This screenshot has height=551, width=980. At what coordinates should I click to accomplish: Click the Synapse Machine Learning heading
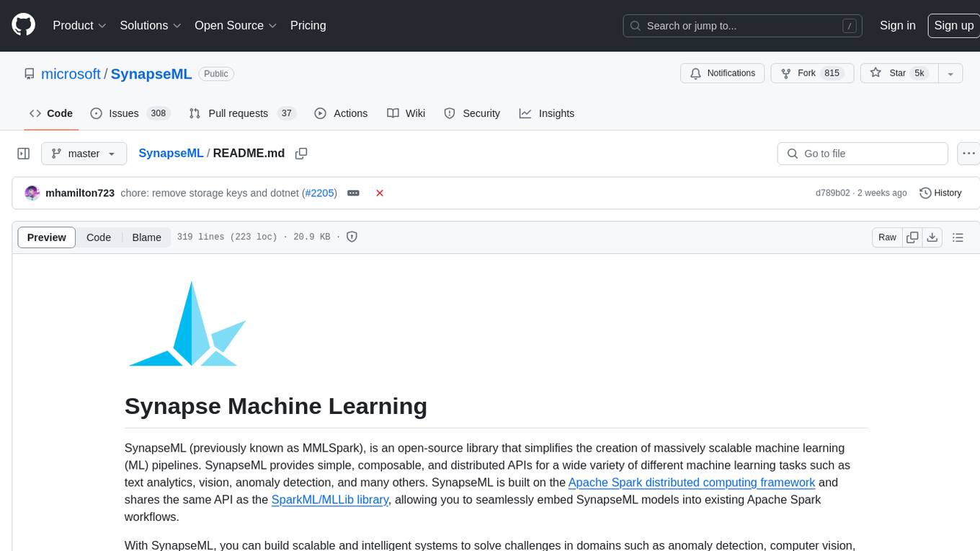tap(276, 406)
